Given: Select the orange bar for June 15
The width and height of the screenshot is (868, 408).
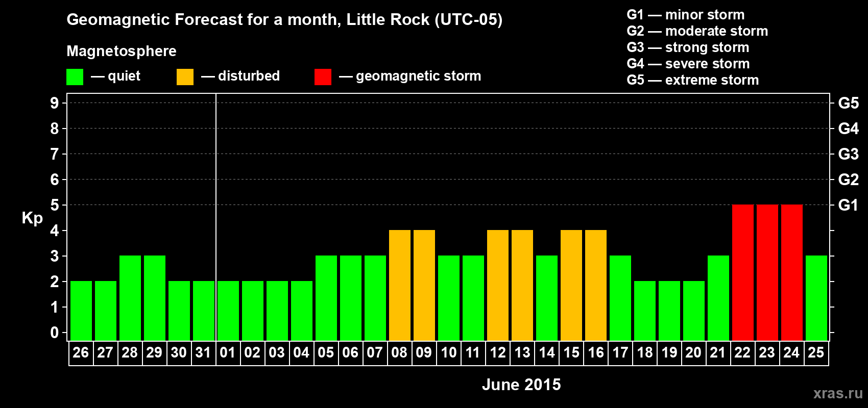Looking at the screenshot, I should [571, 285].
